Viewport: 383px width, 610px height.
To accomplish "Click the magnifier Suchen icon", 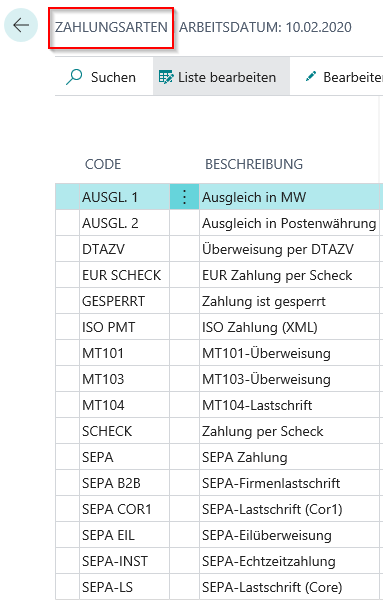I will click(74, 77).
